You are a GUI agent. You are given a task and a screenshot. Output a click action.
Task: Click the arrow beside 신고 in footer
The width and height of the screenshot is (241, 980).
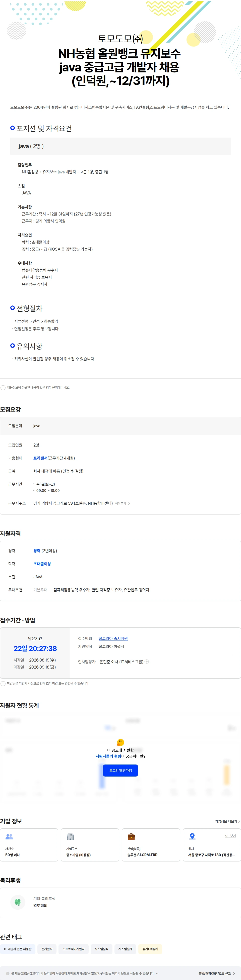(x=234, y=973)
